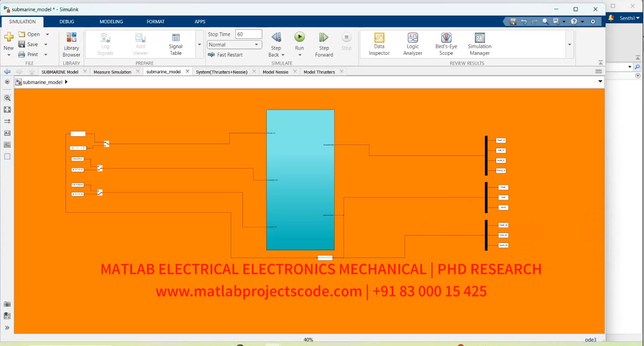The height and width of the screenshot is (346, 644).
Task: Click the Save icon in the quick access toolbar
Action: click(513, 21)
